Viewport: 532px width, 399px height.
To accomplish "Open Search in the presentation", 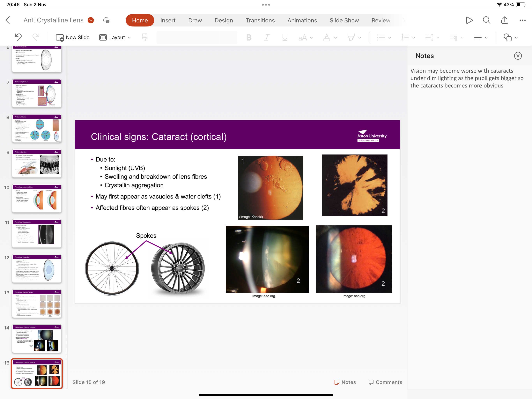I will pos(486,20).
